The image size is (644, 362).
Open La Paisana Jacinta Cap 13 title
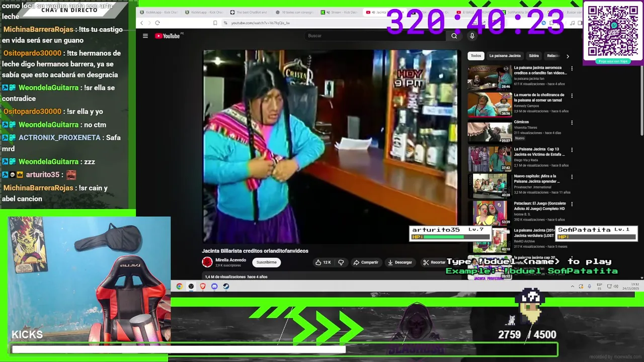(539, 152)
